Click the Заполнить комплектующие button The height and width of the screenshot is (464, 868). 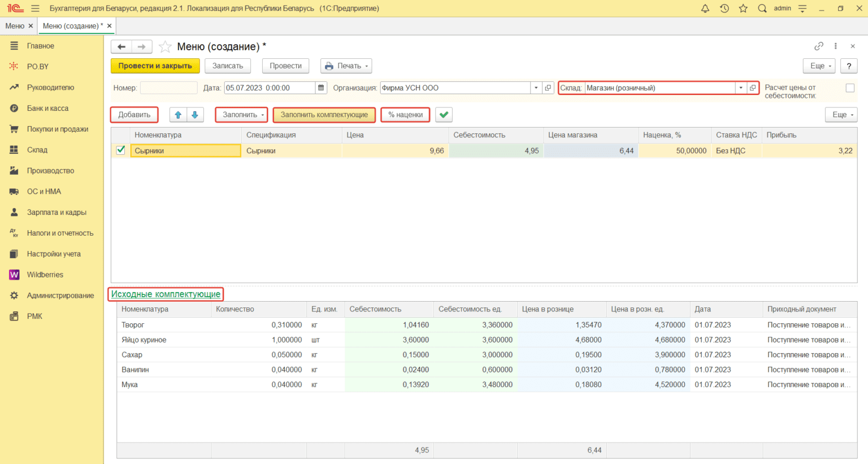(324, 115)
